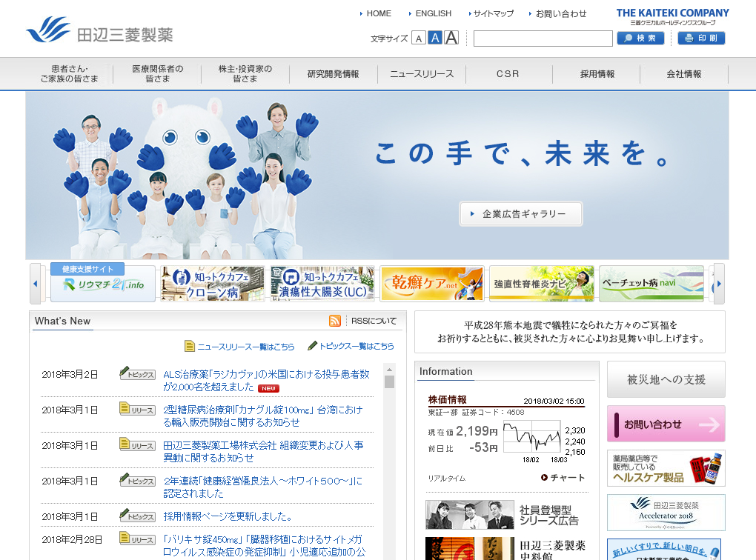Screen dimensions: 756x560
Task: Open 研究開発情報 menu
Action: [x=334, y=74]
